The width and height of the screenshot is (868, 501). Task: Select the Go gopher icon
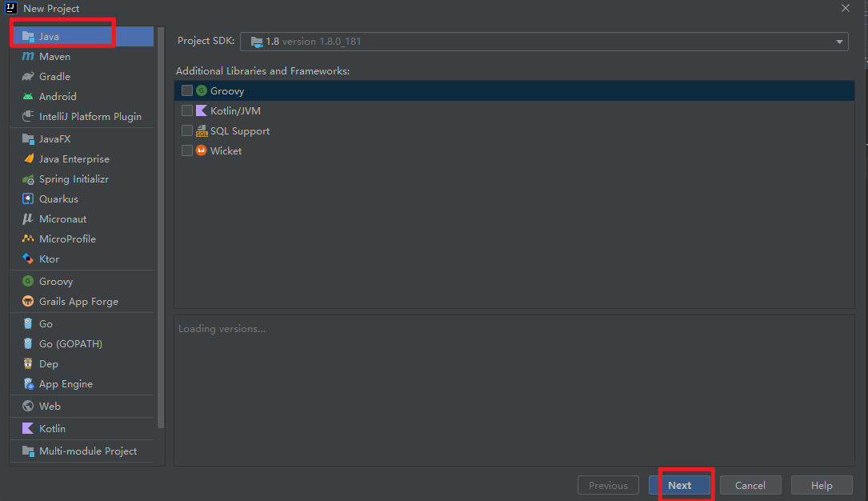[28, 324]
